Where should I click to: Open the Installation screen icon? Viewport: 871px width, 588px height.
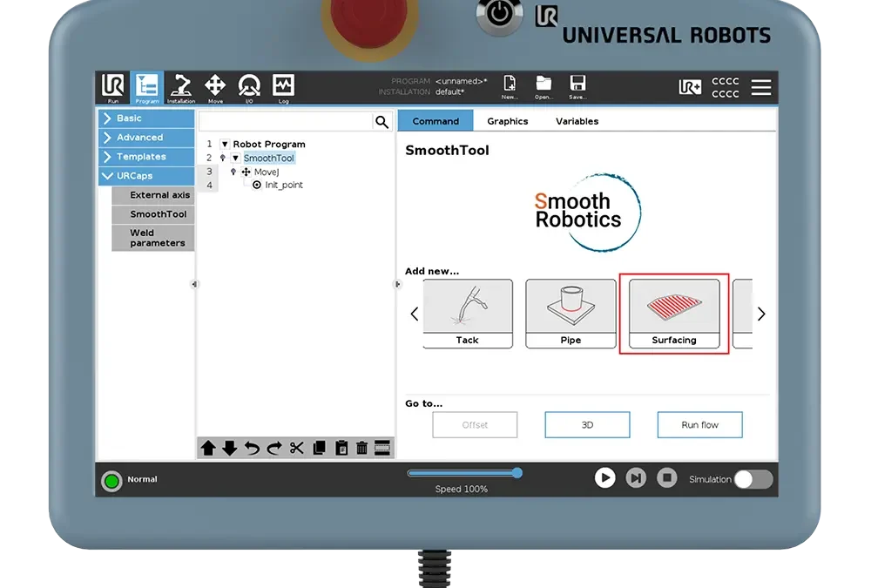(181, 88)
